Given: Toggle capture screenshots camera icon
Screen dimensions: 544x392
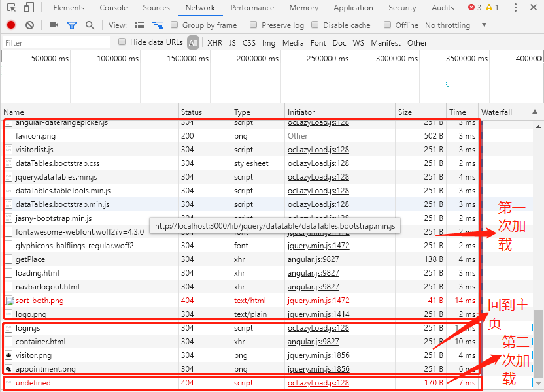Looking at the screenshot, I should [x=54, y=25].
